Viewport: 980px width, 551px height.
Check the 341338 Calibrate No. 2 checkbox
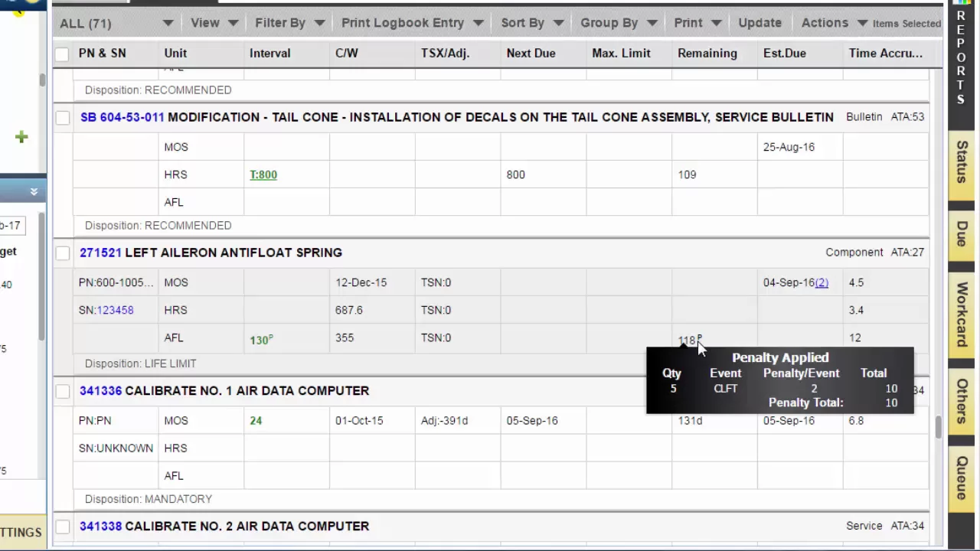point(63,527)
